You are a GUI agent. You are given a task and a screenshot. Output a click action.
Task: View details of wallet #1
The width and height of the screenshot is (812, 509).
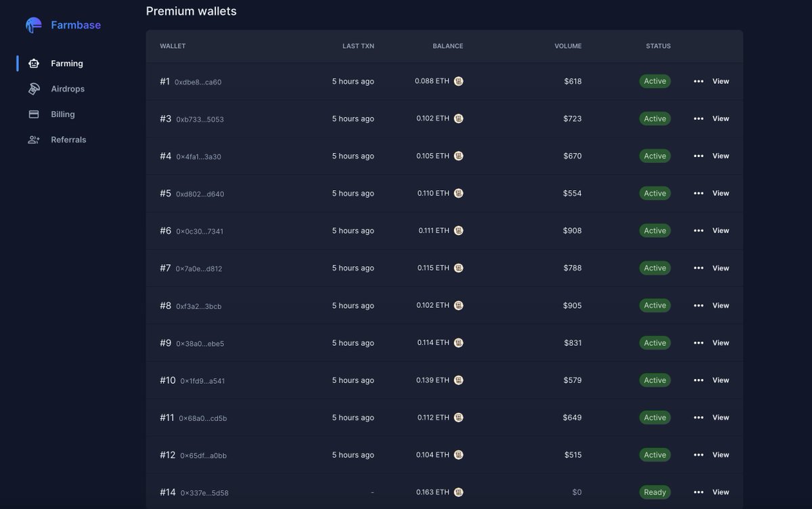click(x=721, y=81)
